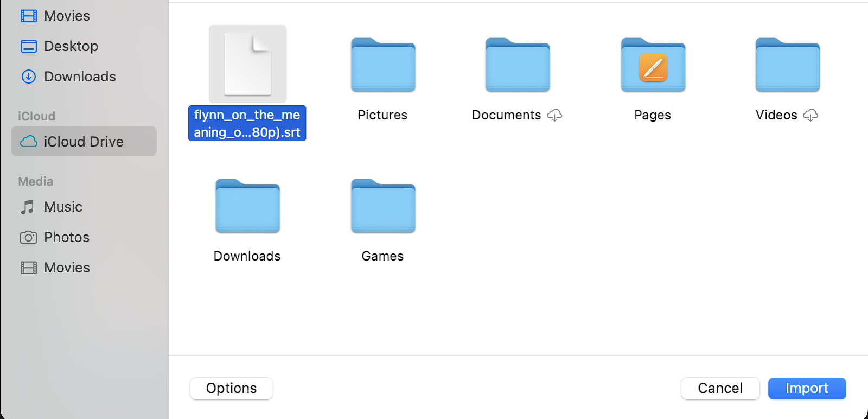
Task: Cancel the import dialog
Action: coord(720,389)
